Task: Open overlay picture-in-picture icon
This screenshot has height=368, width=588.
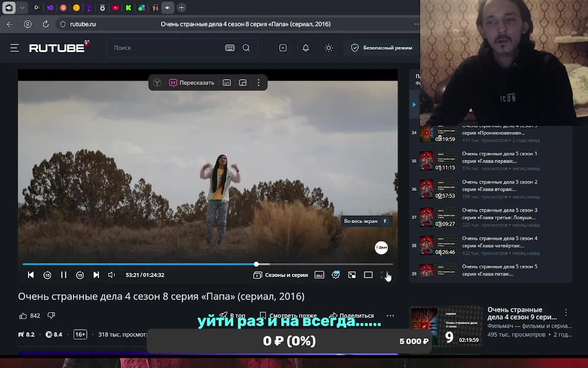Action: (242, 83)
